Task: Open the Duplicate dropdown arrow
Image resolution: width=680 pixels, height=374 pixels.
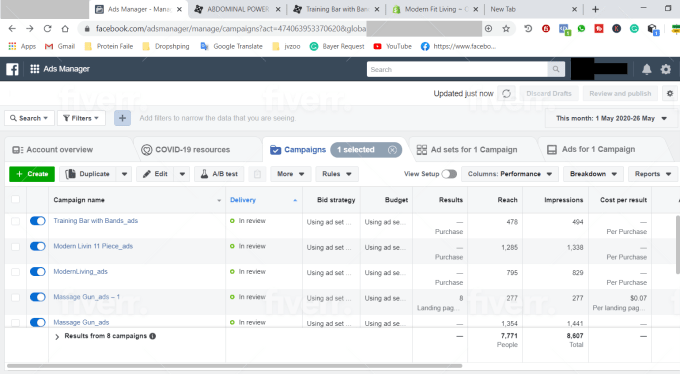Action: (124, 174)
